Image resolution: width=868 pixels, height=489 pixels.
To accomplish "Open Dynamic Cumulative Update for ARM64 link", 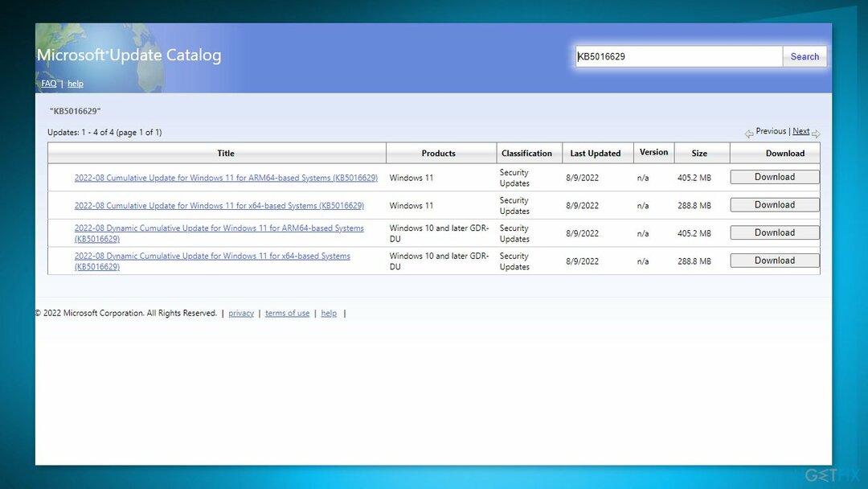I will [219, 228].
